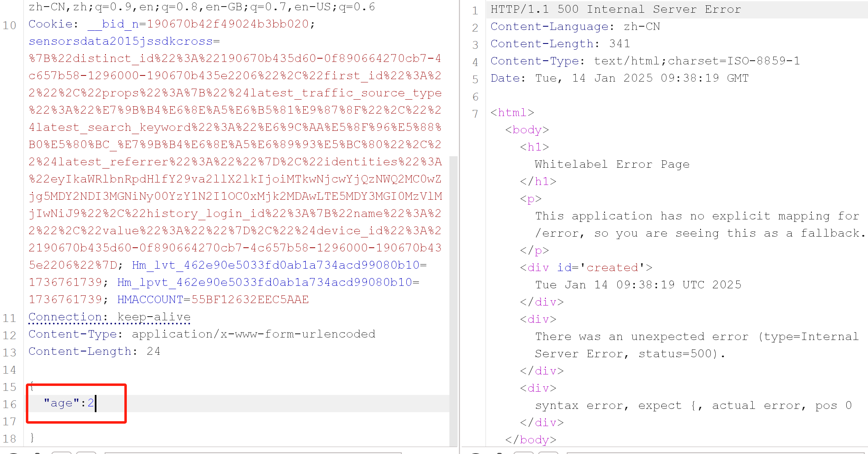Click 'Server Error, status=500).' line

630,354
